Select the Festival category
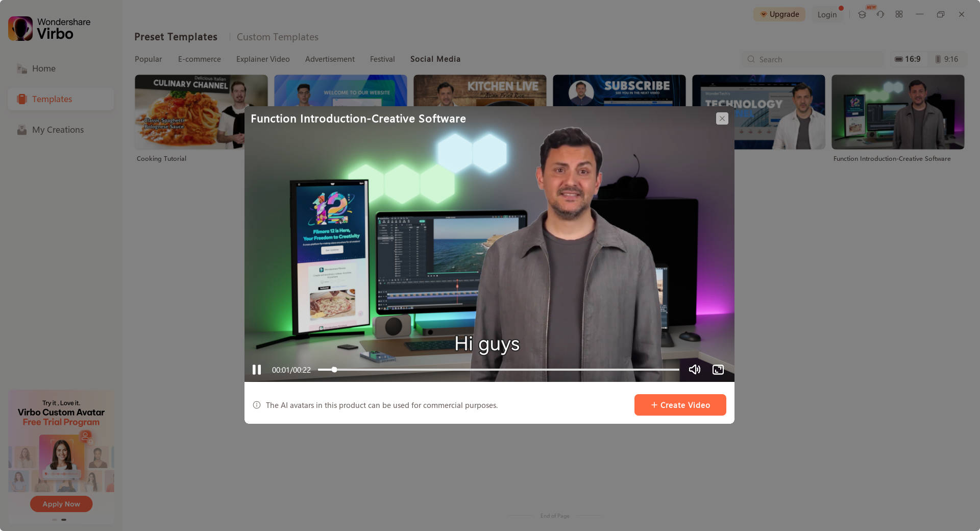Image resolution: width=980 pixels, height=531 pixels. coord(382,59)
